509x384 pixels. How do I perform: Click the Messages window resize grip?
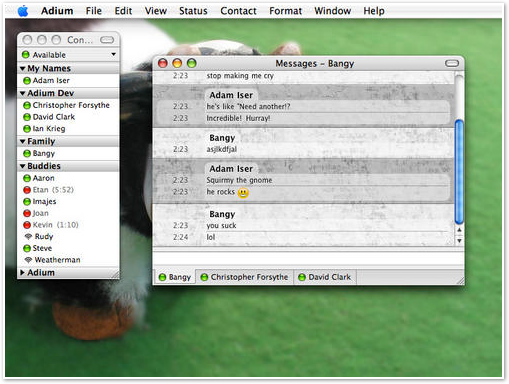pos(460,281)
